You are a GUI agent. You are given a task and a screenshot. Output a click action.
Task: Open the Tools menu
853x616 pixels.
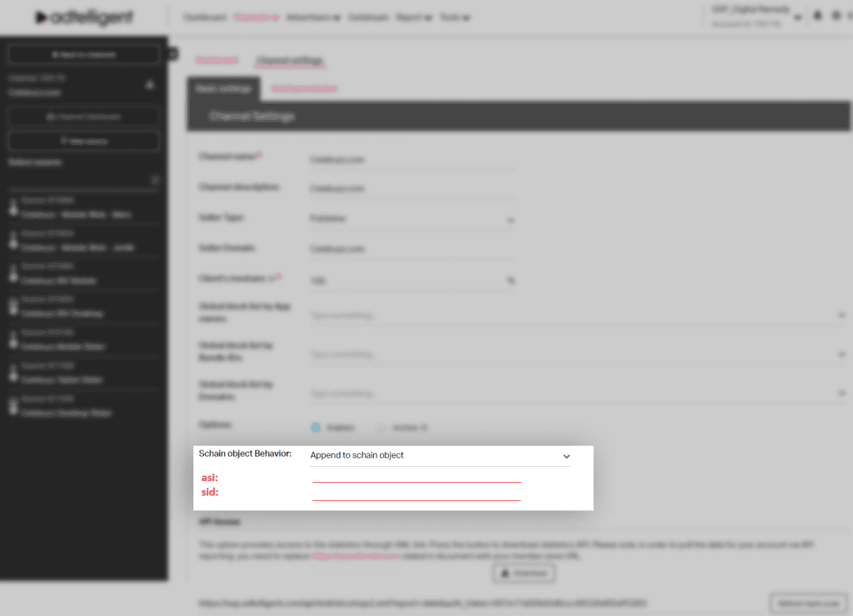pos(454,17)
